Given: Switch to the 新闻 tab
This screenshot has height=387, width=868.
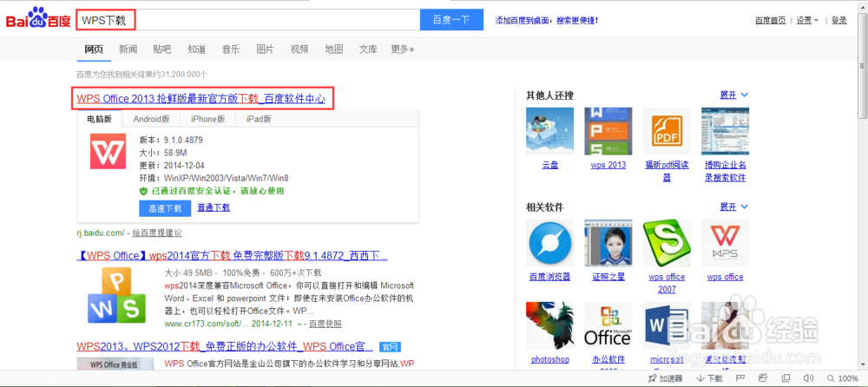Looking at the screenshot, I should tap(128, 49).
